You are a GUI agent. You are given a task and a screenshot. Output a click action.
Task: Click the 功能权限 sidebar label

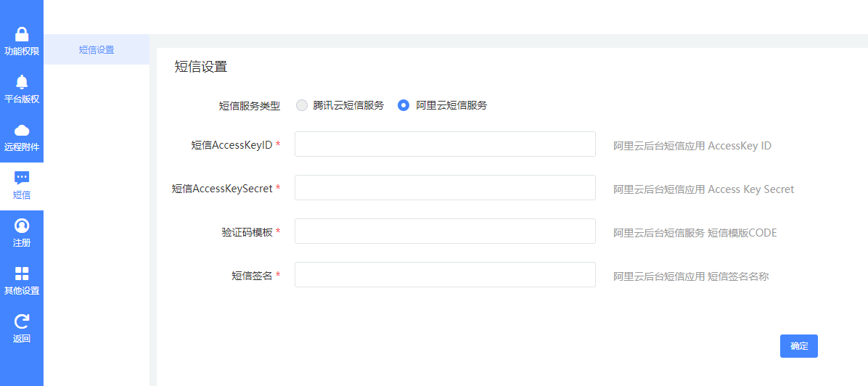pyautogui.click(x=22, y=52)
